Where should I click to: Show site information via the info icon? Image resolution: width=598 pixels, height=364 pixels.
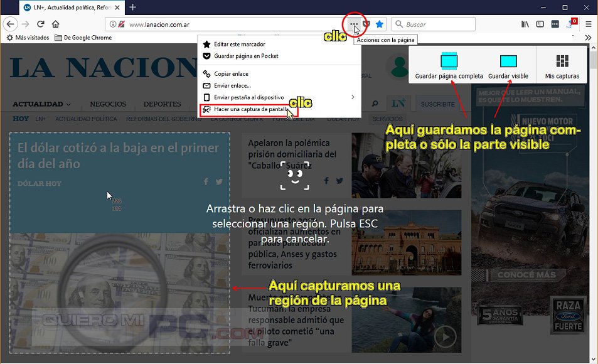pos(112,24)
